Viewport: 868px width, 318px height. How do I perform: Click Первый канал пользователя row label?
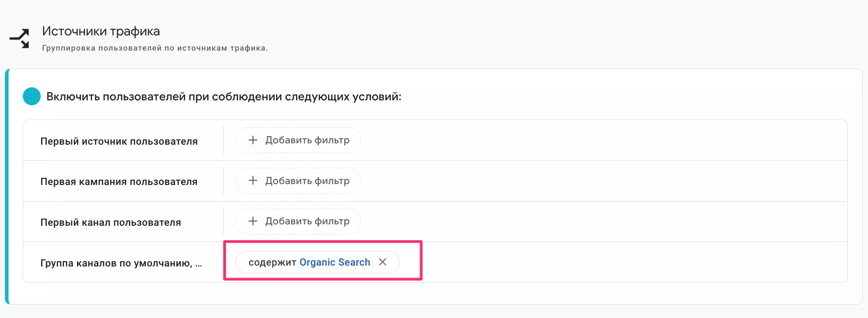tap(111, 222)
